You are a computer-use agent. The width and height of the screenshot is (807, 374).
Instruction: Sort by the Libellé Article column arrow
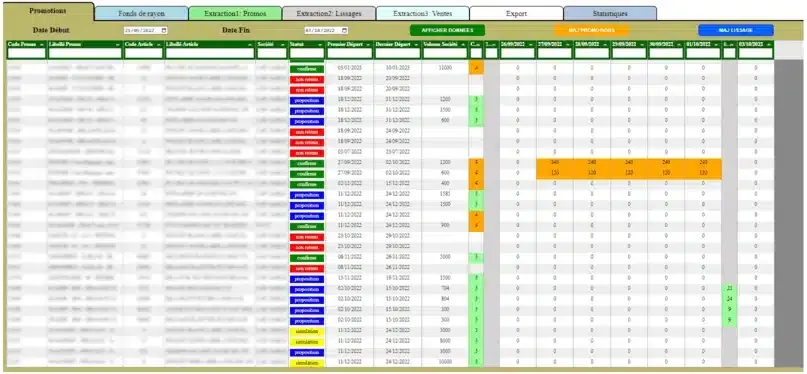pyautogui.click(x=251, y=45)
